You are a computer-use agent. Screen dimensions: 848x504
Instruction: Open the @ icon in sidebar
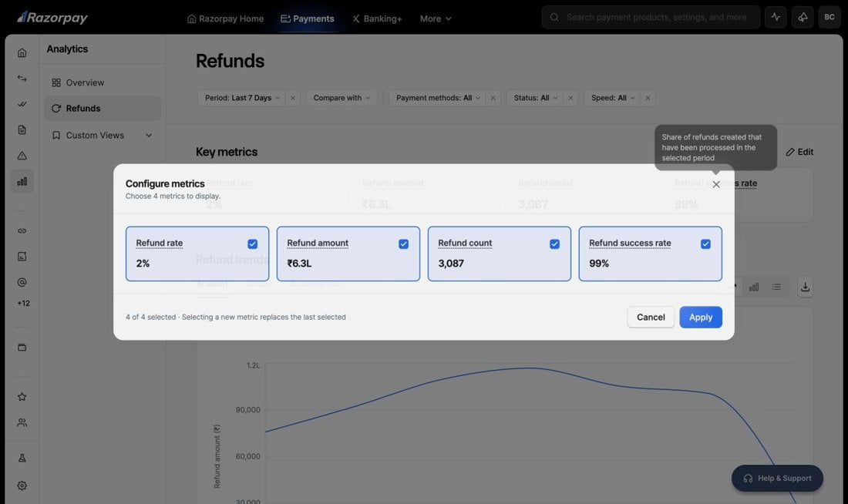coord(22,282)
